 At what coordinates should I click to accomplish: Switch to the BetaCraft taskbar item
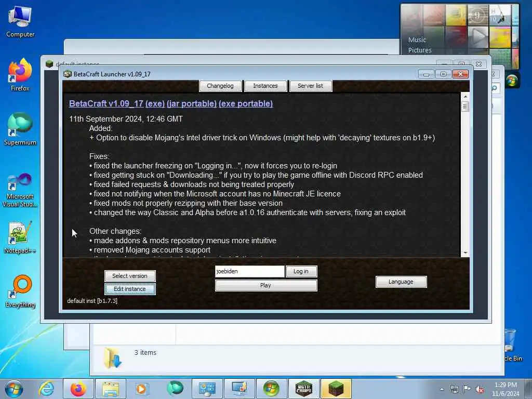[303, 389]
